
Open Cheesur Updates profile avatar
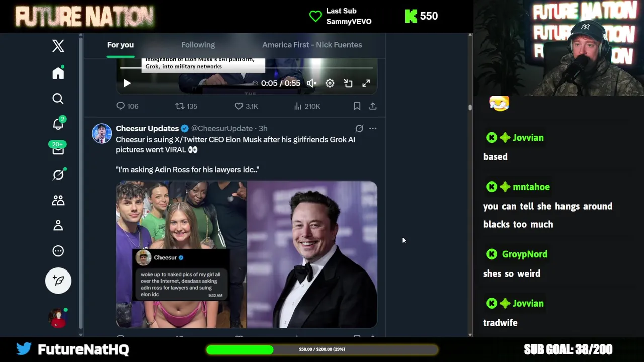[102, 134]
